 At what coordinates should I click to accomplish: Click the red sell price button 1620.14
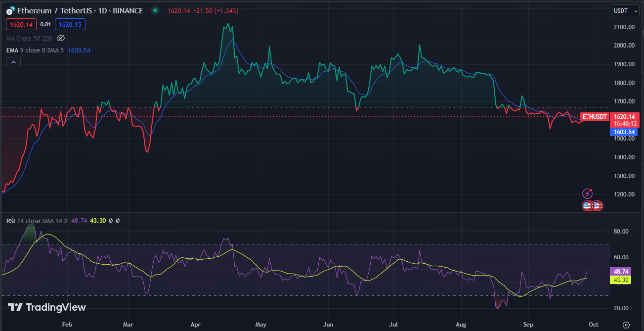[x=21, y=24]
